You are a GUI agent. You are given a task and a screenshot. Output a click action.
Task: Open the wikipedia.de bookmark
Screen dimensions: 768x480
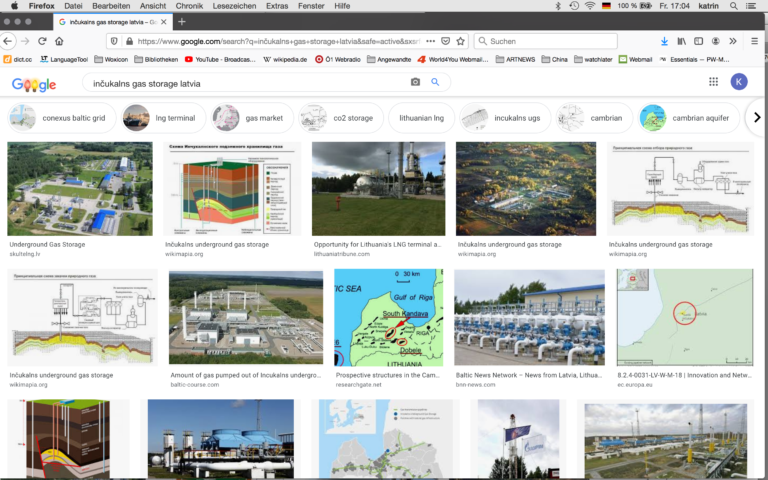tap(285, 59)
